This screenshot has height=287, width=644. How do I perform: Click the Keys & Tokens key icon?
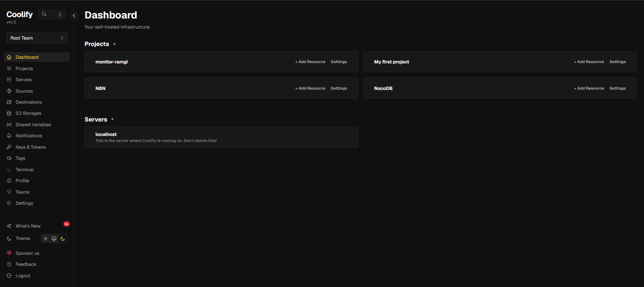click(x=9, y=147)
